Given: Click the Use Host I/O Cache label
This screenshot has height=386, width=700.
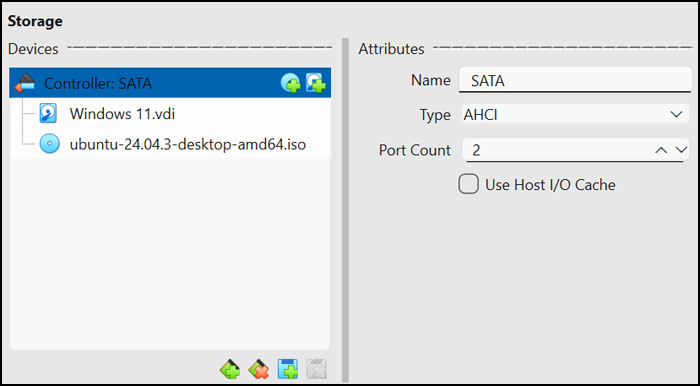Looking at the screenshot, I should (x=550, y=185).
